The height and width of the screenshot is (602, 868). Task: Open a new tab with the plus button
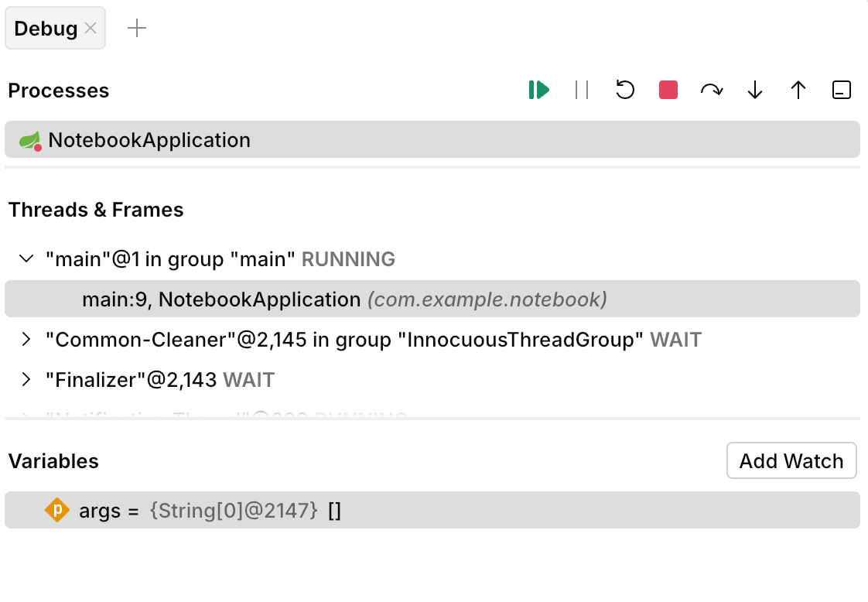(x=136, y=28)
